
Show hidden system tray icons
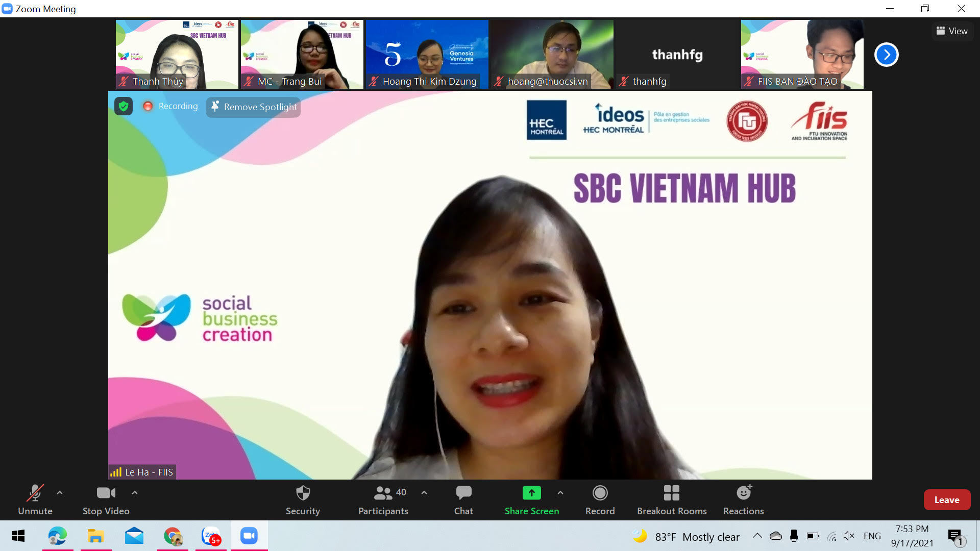757,536
